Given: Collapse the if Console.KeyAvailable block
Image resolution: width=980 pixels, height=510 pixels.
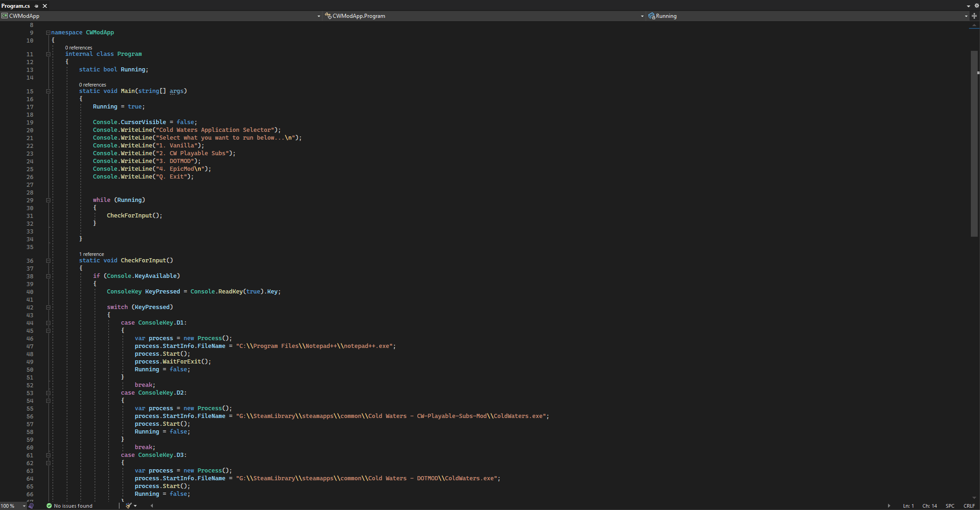Looking at the screenshot, I should 48,276.
